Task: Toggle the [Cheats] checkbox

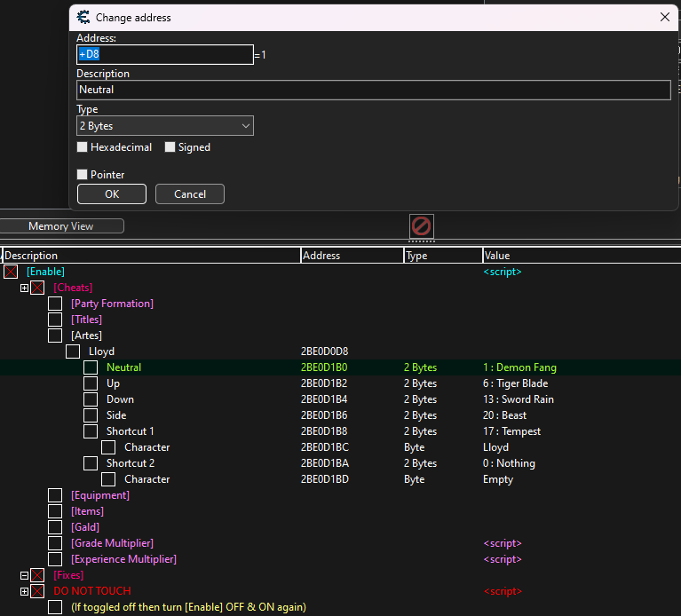Action: pos(37,288)
